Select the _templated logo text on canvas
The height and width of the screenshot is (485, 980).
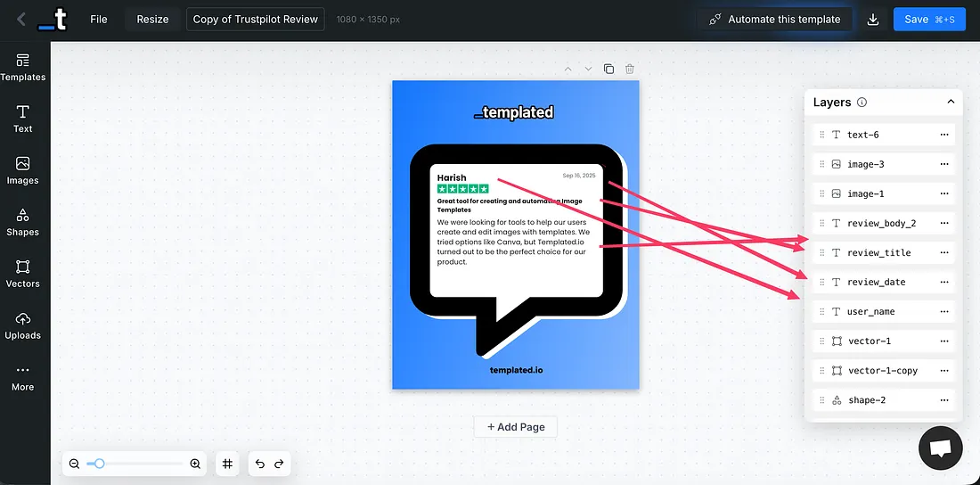coord(515,112)
